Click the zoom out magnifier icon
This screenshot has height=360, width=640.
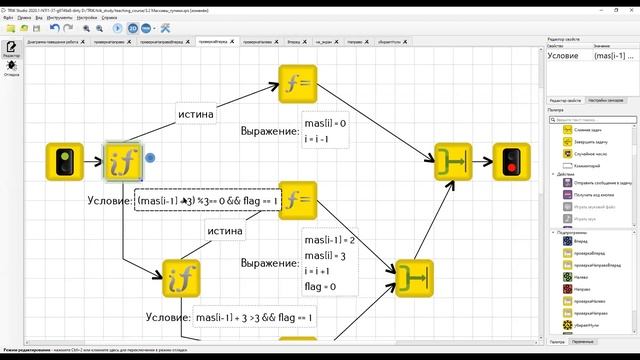[x=99, y=28]
